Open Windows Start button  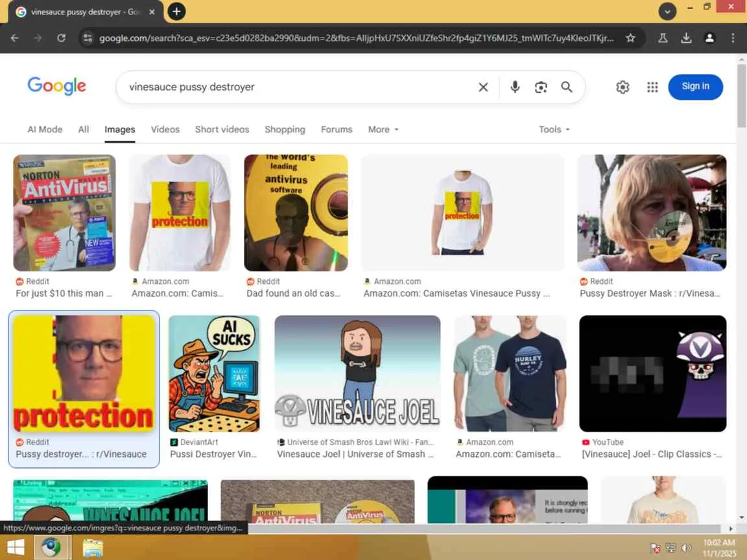pos(16,548)
